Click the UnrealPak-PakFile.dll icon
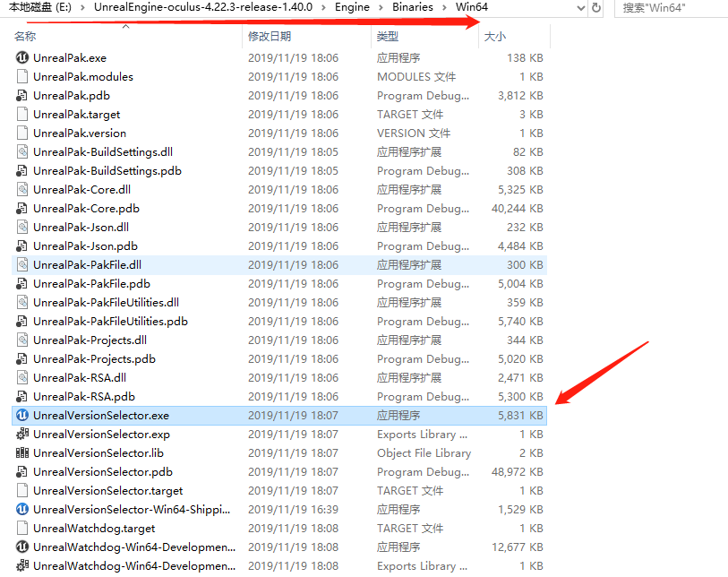Screen dimensions: 728x577 point(22,265)
